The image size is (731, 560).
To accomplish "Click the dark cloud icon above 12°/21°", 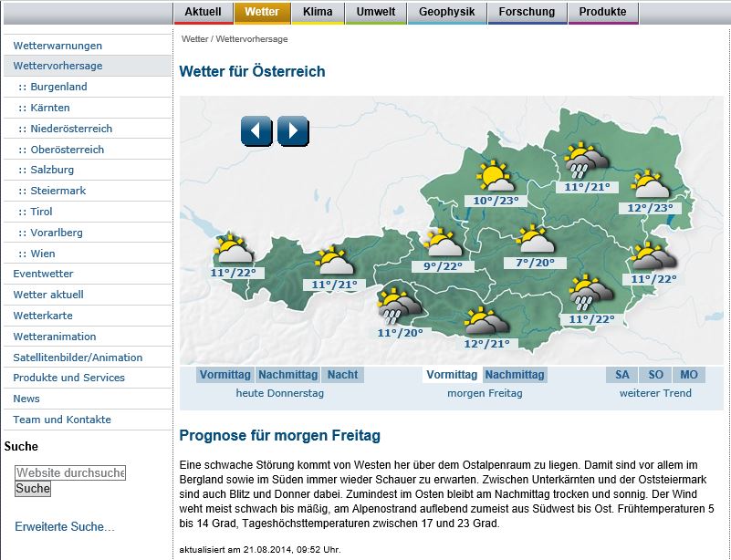I will (x=486, y=320).
